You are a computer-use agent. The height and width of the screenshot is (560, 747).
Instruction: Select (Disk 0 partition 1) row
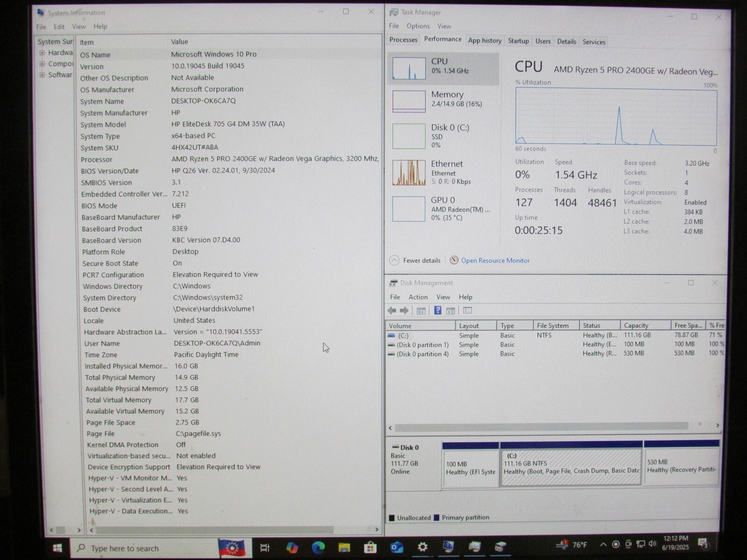[x=556, y=344]
